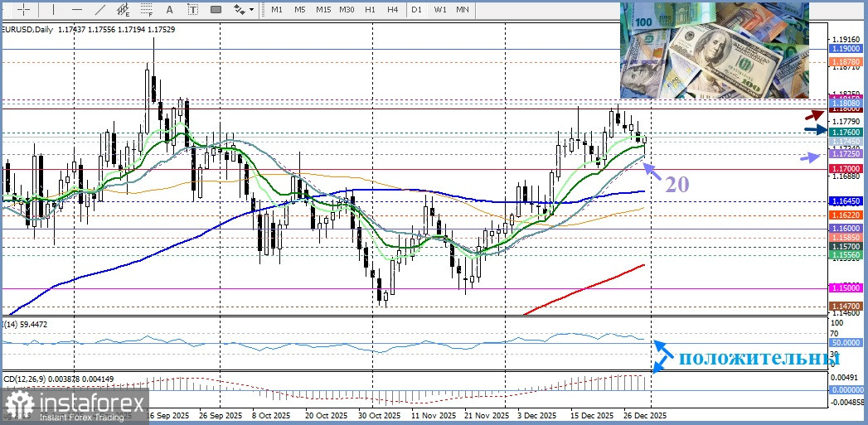Select the equidistant channel tool

click(x=124, y=9)
